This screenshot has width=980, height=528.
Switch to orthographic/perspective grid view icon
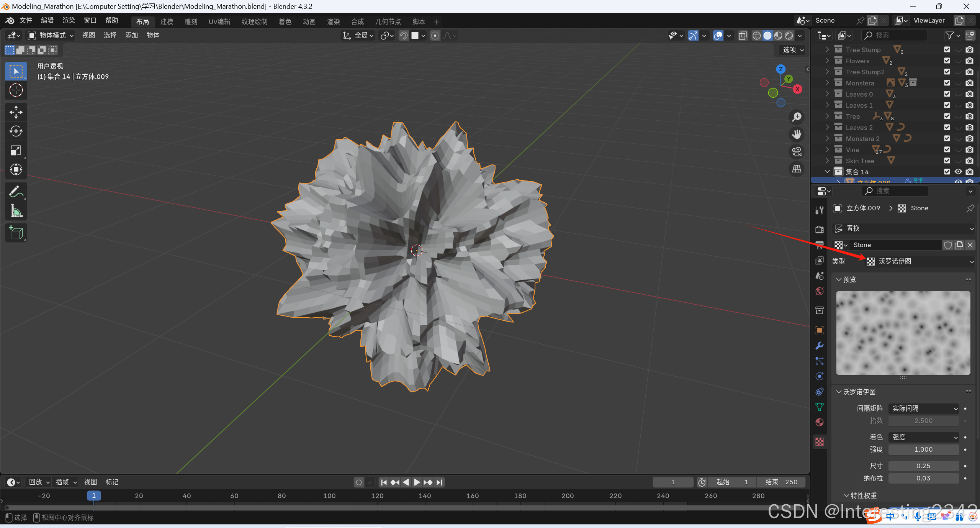tap(797, 169)
